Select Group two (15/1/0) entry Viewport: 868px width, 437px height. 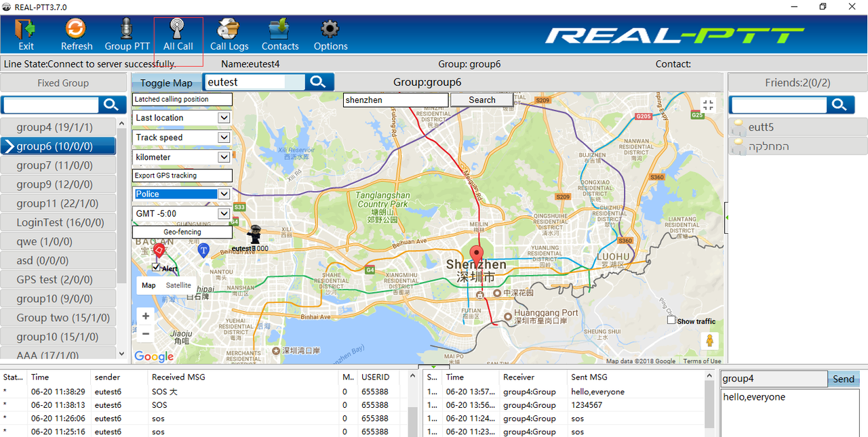pos(58,318)
